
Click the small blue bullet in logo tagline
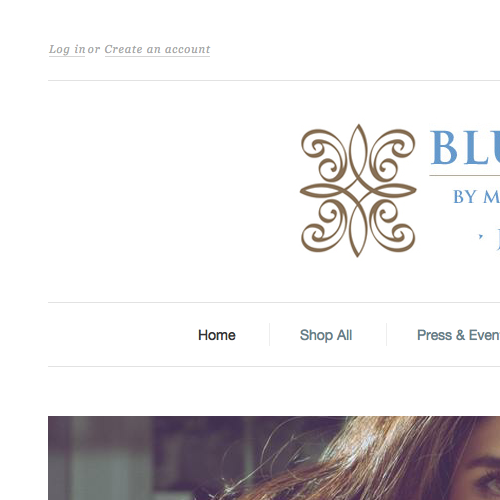coord(480,237)
